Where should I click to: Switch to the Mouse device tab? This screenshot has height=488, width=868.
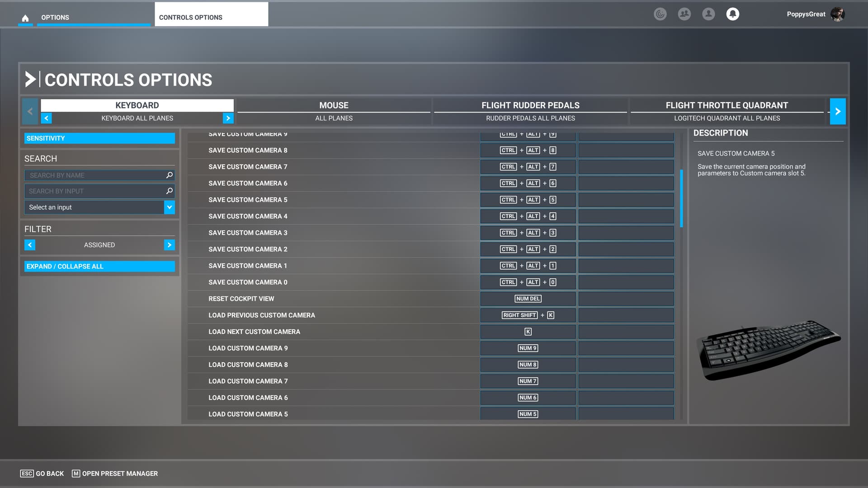(x=334, y=111)
